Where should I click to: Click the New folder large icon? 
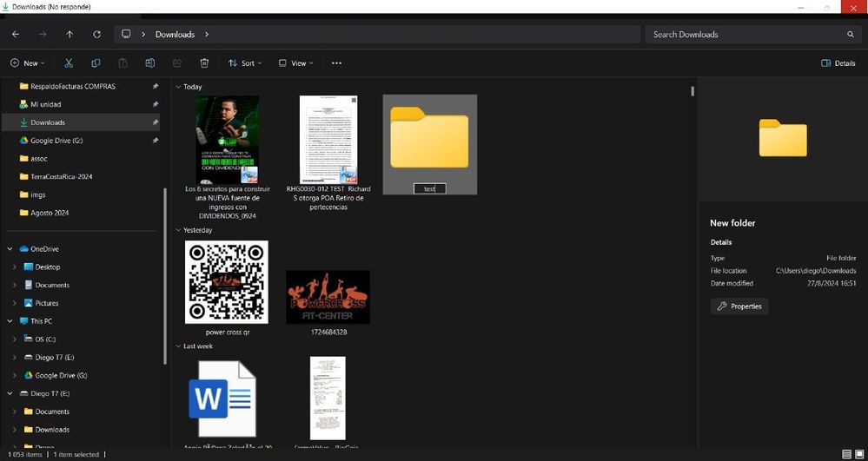pos(429,138)
